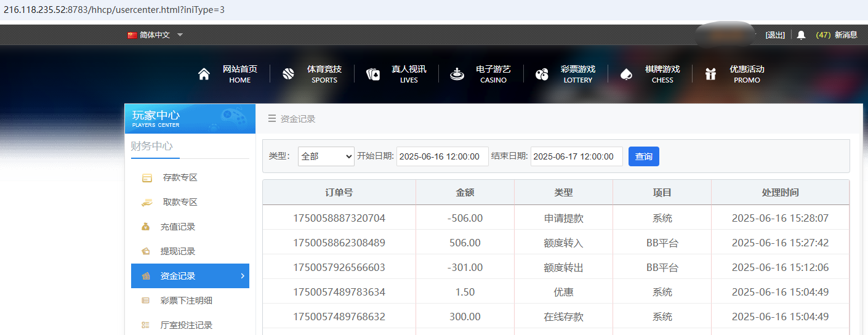Expand the 资金记录 chevron arrow
868x335 pixels.
tap(243, 276)
